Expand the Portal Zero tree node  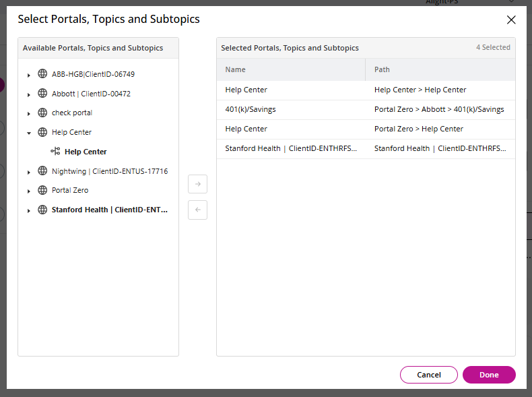click(29, 191)
